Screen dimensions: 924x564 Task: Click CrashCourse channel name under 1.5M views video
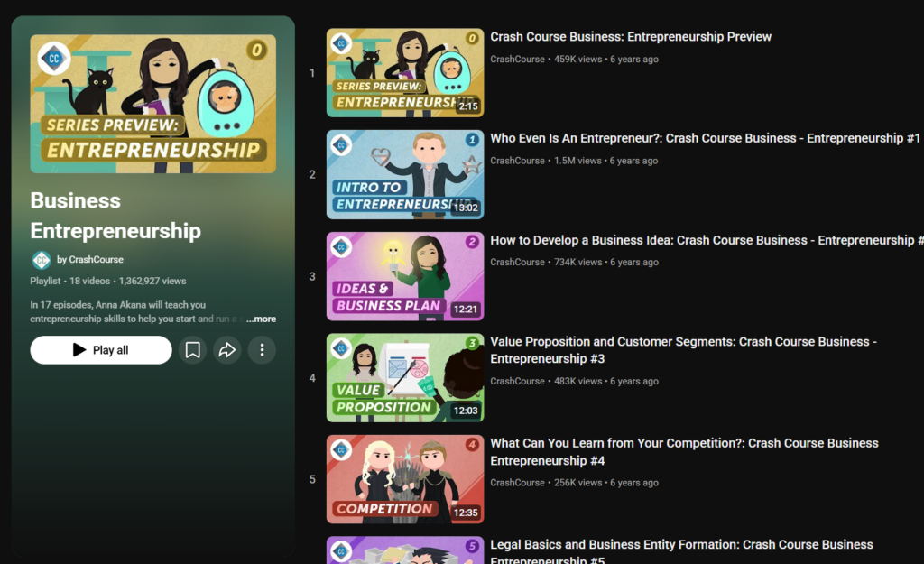tap(517, 161)
